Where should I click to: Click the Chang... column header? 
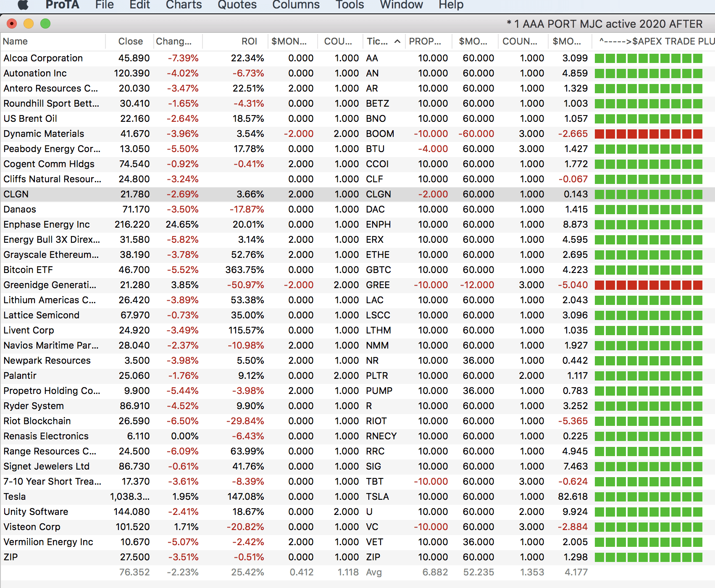click(x=178, y=41)
